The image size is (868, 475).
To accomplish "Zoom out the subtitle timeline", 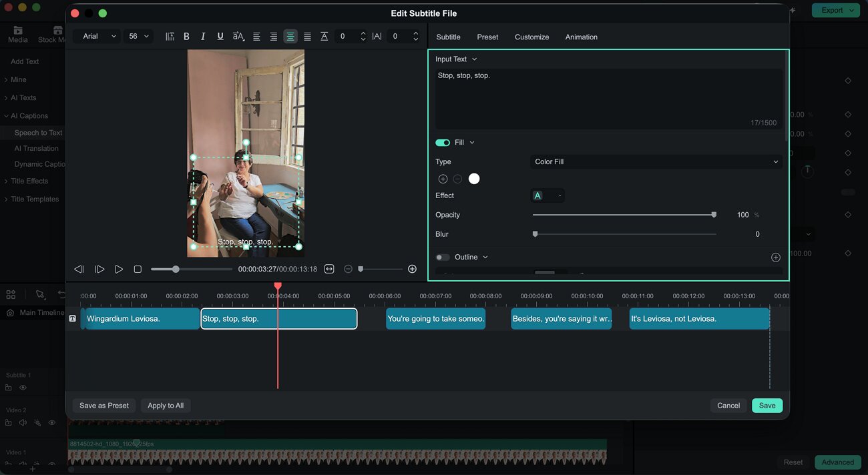I will pos(348,269).
